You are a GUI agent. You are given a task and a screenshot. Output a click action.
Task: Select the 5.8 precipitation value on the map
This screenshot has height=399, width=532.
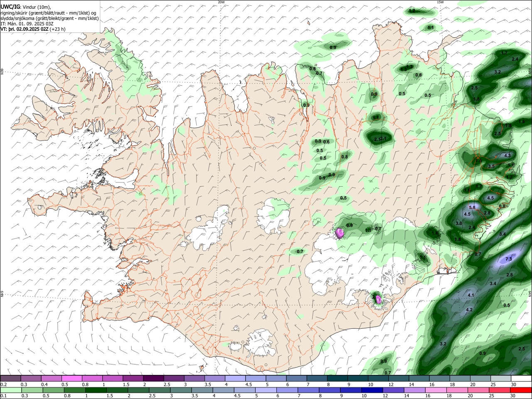472,207
